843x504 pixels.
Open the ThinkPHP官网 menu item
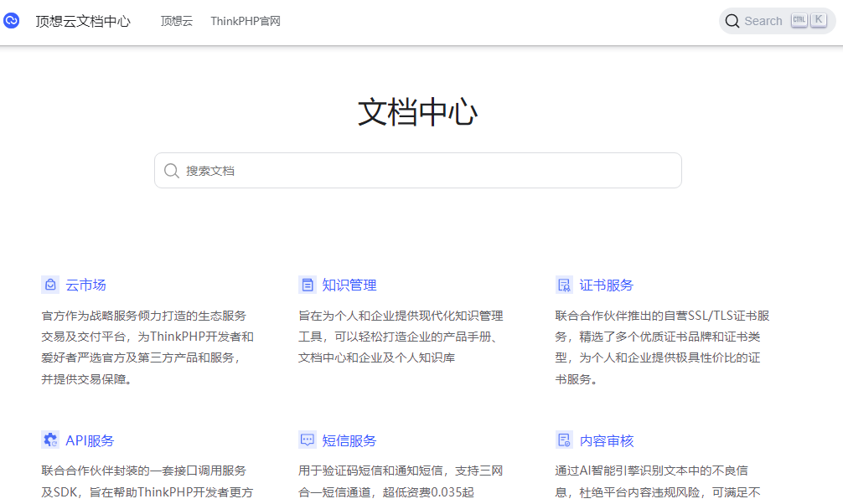[245, 21]
